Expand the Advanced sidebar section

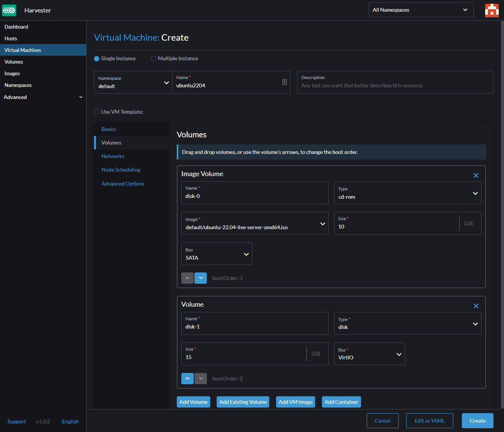coord(43,97)
